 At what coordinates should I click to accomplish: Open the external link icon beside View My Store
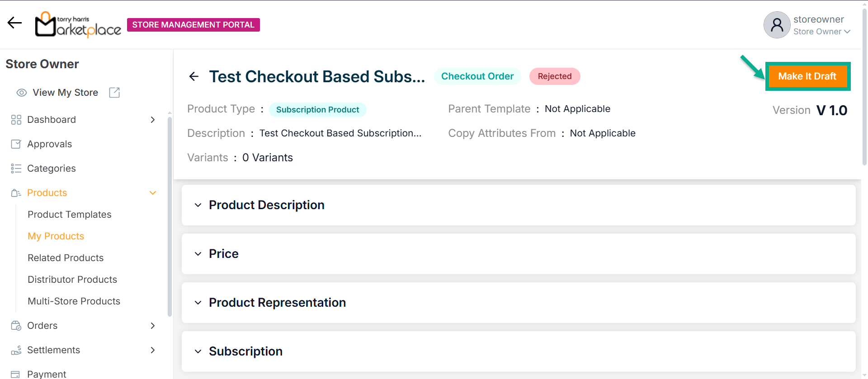click(x=114, y=93)
